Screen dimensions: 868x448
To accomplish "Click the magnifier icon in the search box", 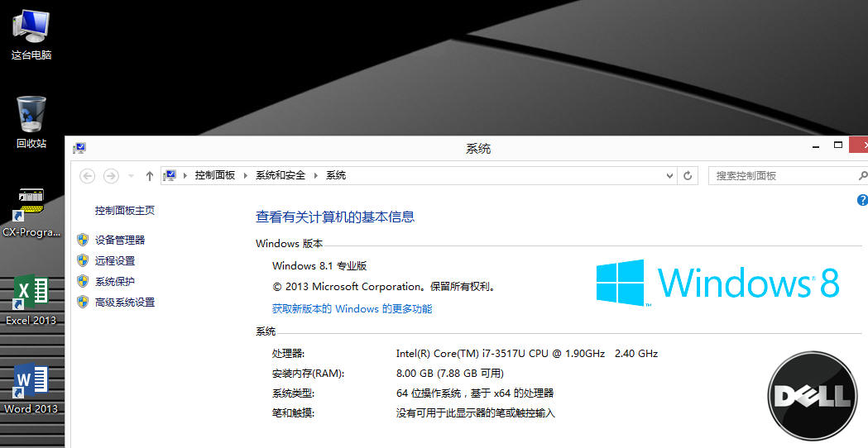I will [862, 176].
